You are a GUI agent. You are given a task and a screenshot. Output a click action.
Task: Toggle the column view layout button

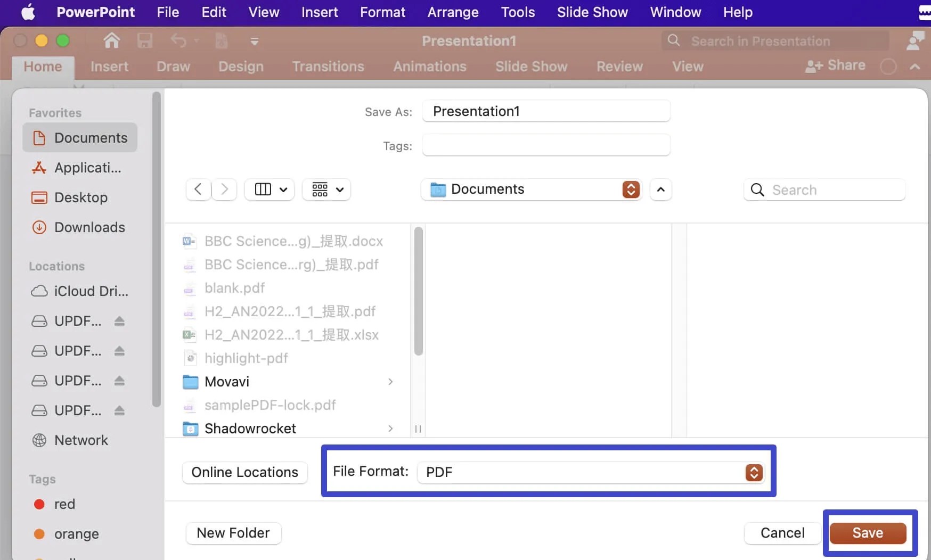pyautogui.click(x=269, y=190)
